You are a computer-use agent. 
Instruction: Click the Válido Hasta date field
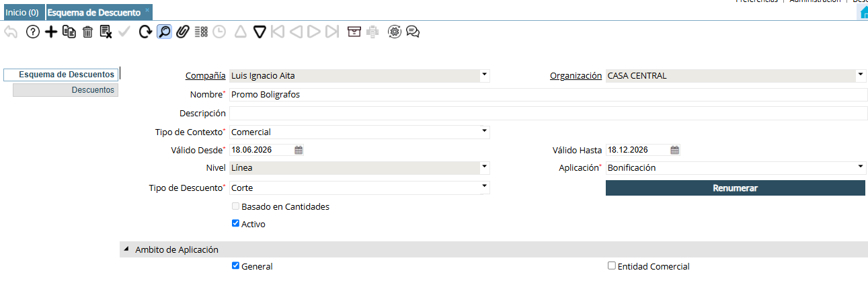point(637,150)
